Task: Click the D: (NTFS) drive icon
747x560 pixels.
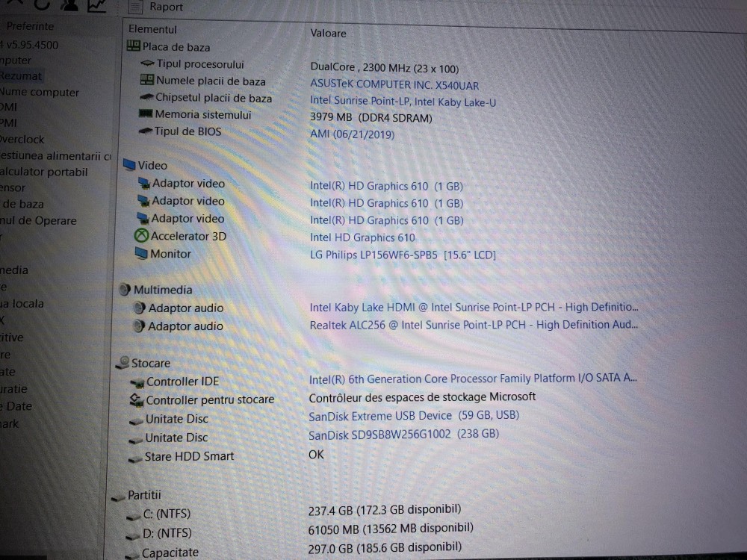Action: point(133,535)
